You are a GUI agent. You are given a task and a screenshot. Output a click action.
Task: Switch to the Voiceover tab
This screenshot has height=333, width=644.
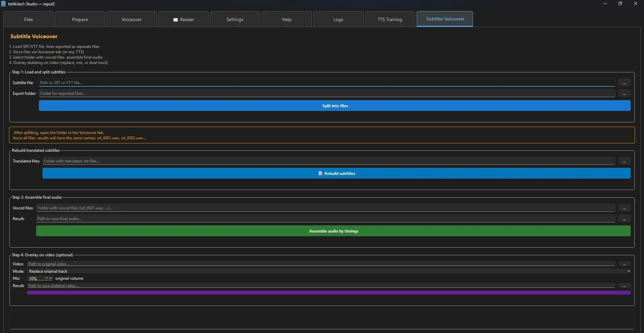(131, 19)
